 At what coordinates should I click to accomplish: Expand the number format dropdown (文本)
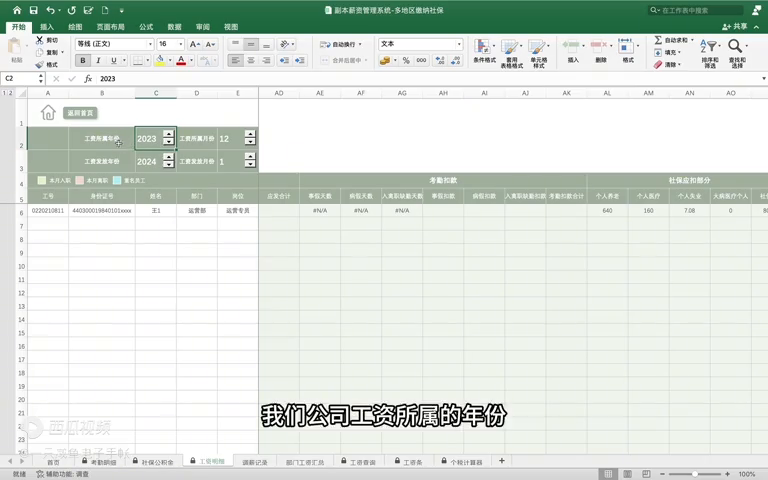pyautogui.click(x=459, y=45)
